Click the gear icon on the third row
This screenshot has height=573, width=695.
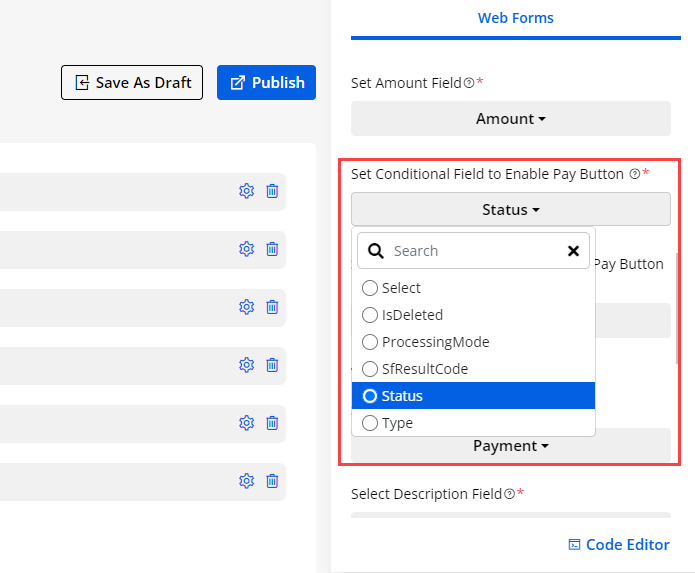246,307
